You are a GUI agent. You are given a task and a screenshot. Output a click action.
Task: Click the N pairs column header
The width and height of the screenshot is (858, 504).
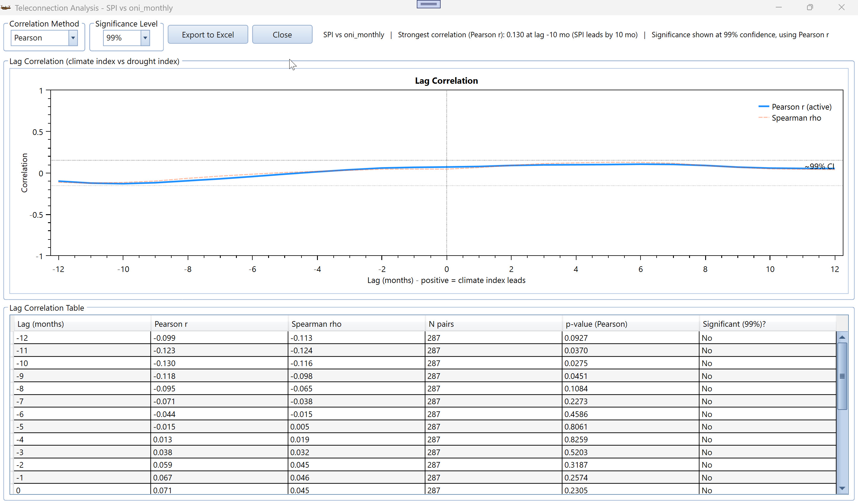pyautogui.click(x=494, y=323)
